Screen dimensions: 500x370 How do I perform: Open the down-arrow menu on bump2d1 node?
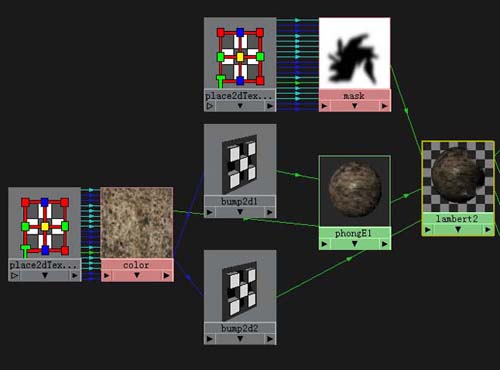tap(240, 212)
